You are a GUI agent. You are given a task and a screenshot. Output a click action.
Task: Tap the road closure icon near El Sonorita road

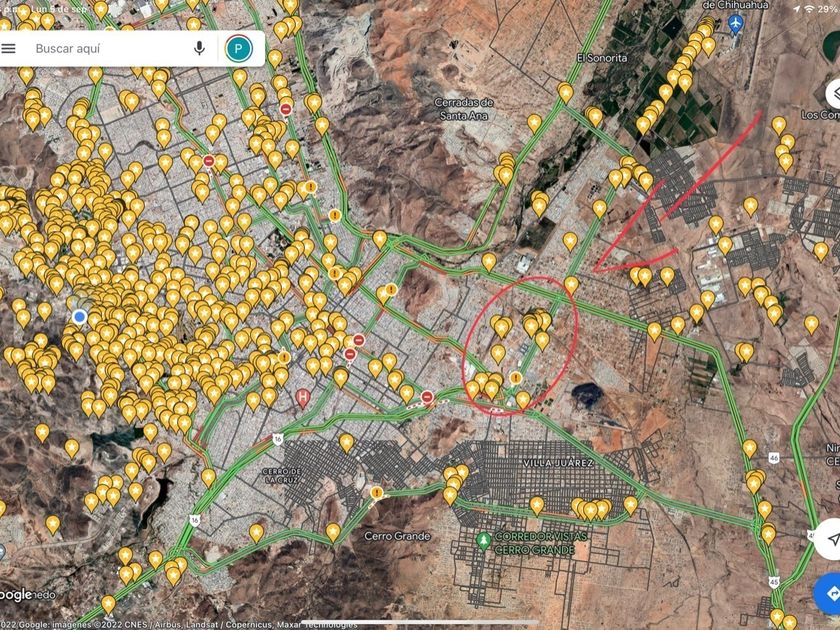coord(286,109)
